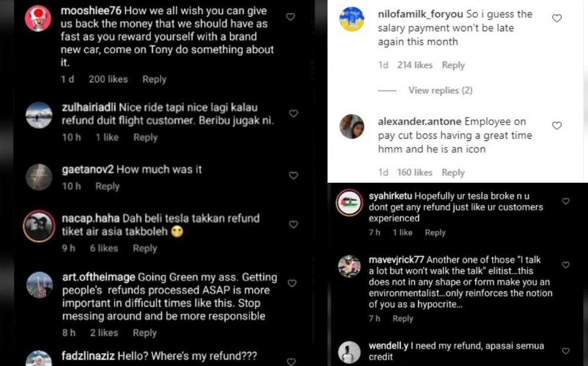Heart the nacap.haha comment
This screenshot has width=588, height=366.
tap(293, 224)
